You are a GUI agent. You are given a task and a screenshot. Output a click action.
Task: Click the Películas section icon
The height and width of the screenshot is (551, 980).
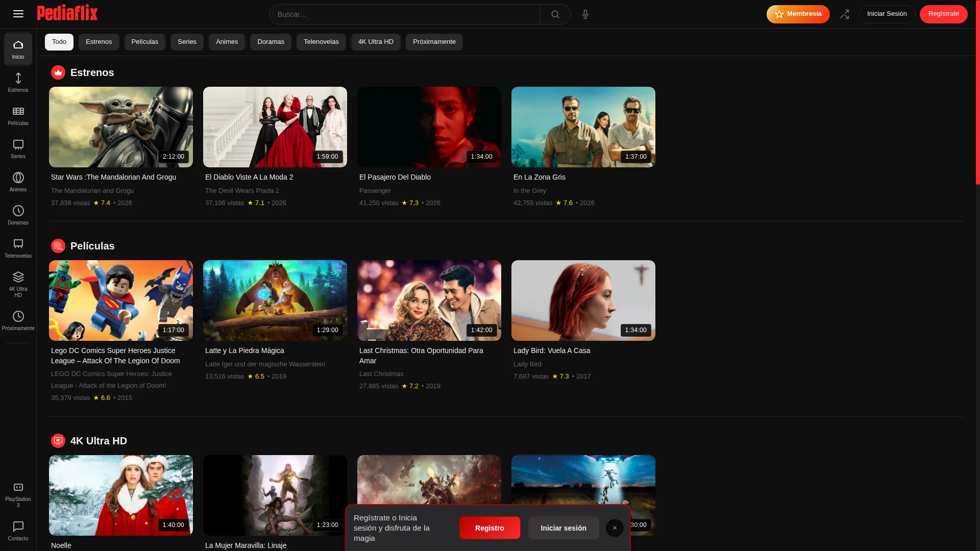click(58, 246)
